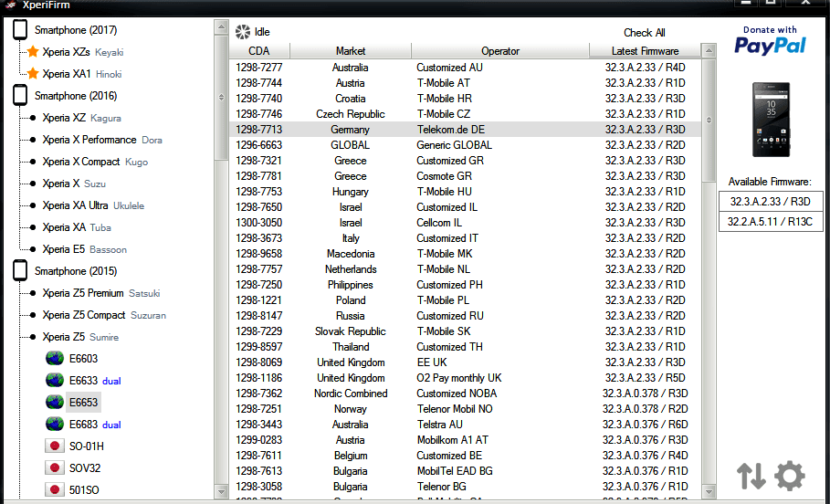
Task: Select Xperia X Suzu
Action: 74,184
